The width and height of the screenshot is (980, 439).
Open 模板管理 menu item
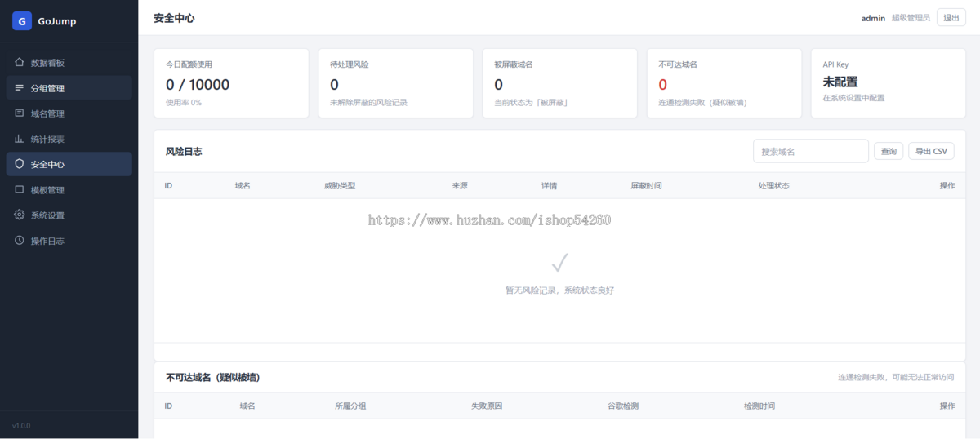(69, 190)
